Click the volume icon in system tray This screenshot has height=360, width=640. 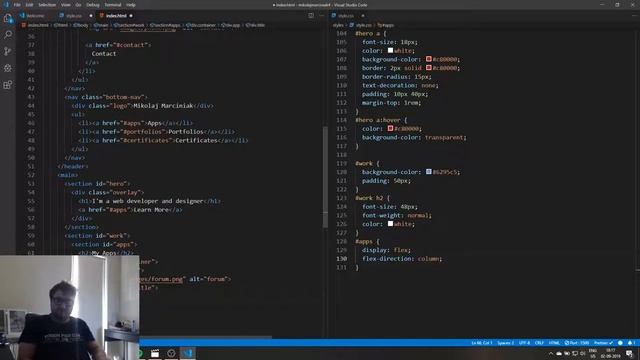click(x=583, y=353)
